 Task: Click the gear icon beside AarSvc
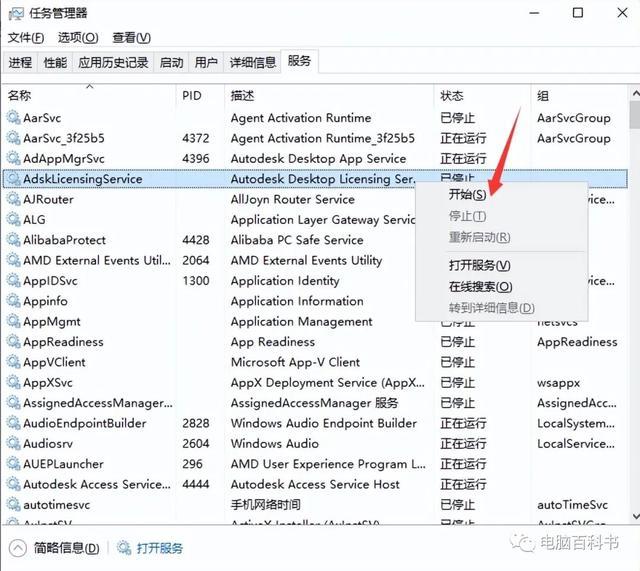(x=13, y=118)
